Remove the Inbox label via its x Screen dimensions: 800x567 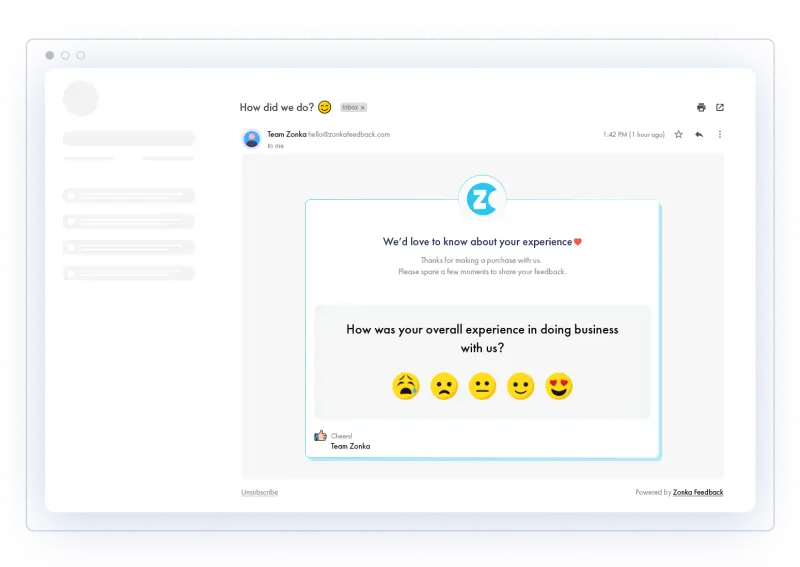(x=363, y=108)
